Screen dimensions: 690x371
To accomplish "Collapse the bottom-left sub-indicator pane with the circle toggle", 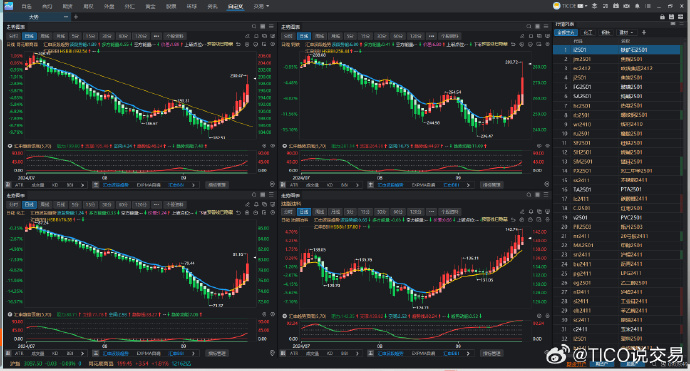I will click(10, 314).
